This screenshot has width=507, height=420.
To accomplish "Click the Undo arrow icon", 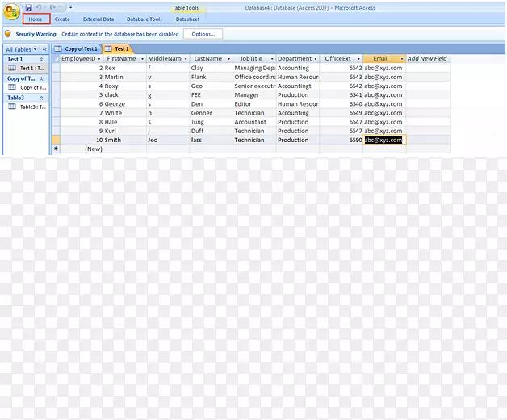I will click(40, 7).
